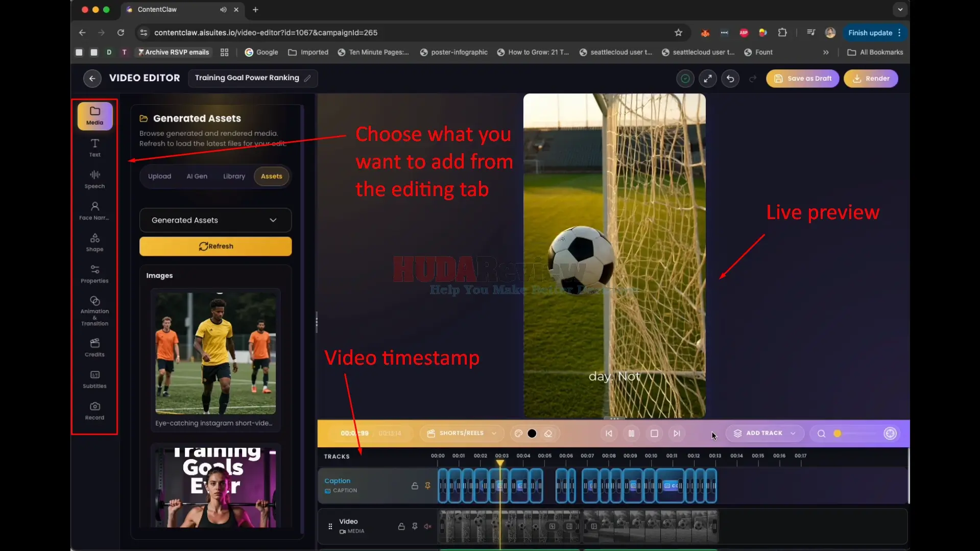Open the Credits tool
The width and height of the screenshot is (980, 551).
[x=95, y=348]
